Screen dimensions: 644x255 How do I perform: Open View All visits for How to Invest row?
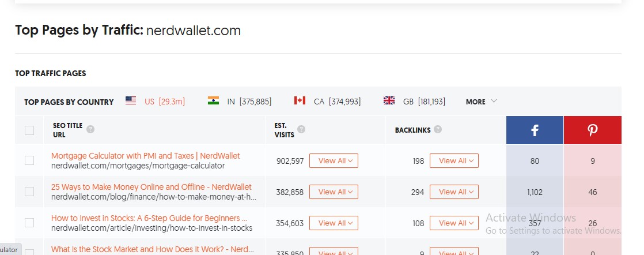pyautogui.click(x=334, y=223)
